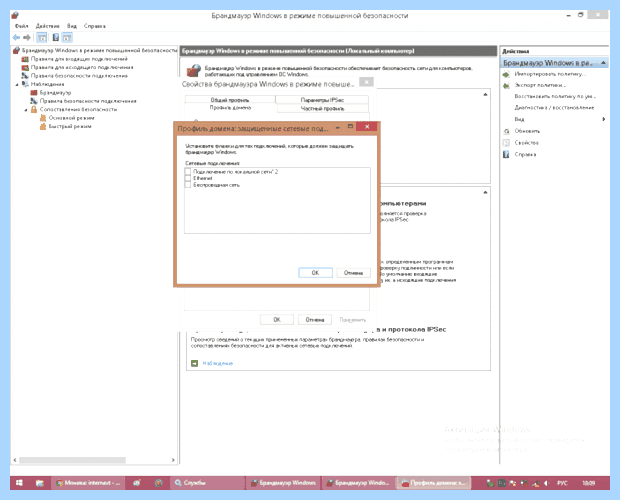Open the Действие menu
Screen dimensions: 620x500
[x=47, y=26]
